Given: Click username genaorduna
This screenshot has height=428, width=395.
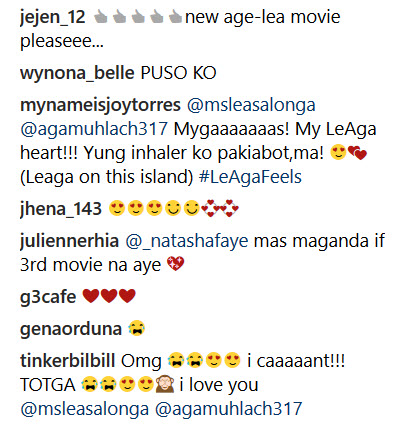Looking at the screenshot, I should pos(71,329).
